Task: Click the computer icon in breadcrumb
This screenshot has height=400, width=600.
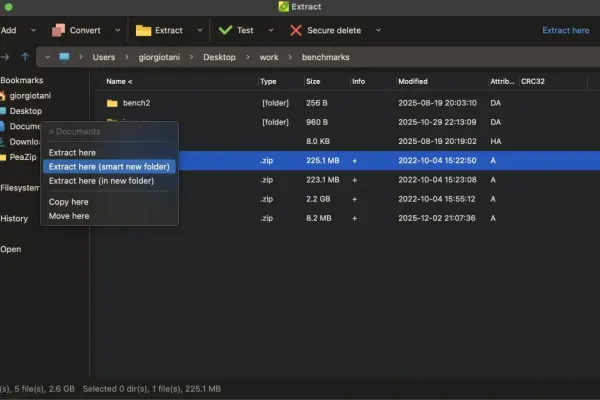Action: tap(64, 57)
